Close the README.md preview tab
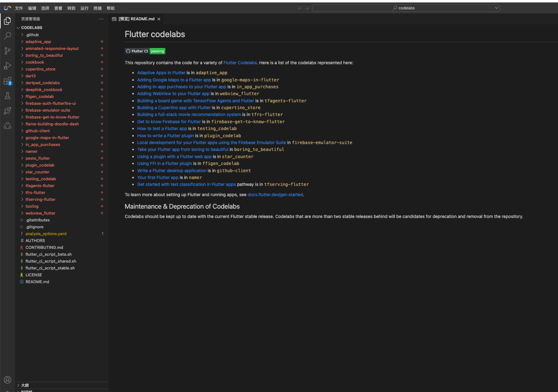 click(x=159, y=19)
